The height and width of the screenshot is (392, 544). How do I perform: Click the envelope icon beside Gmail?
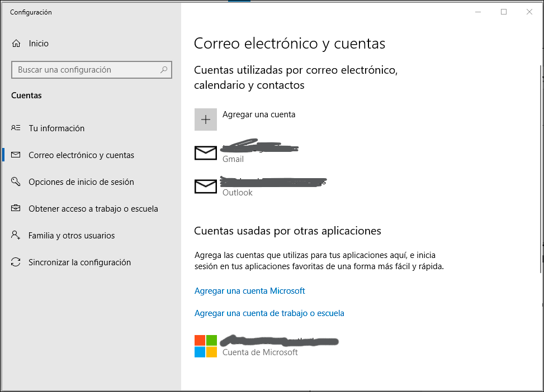pyautogui.click(x=205, y=153)
